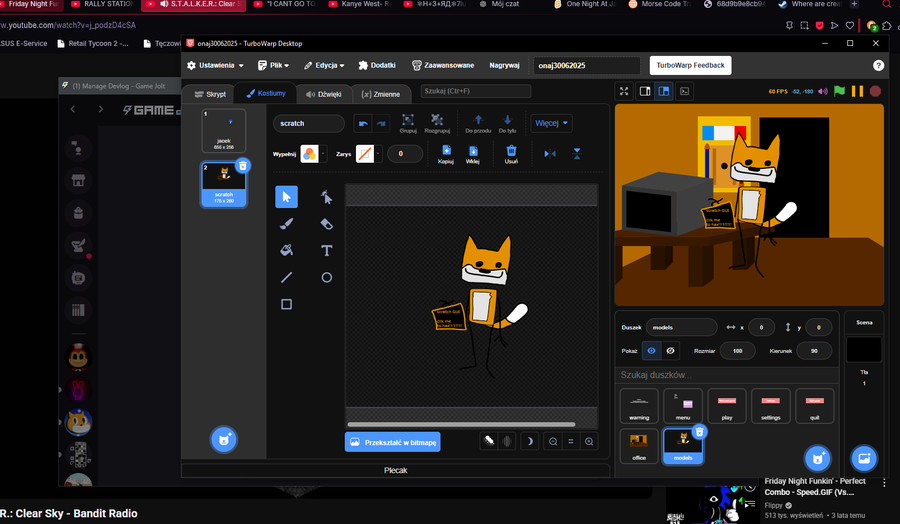Click the canvas horizontal scrollbar
Screen dimensions: 900x524
461,425
